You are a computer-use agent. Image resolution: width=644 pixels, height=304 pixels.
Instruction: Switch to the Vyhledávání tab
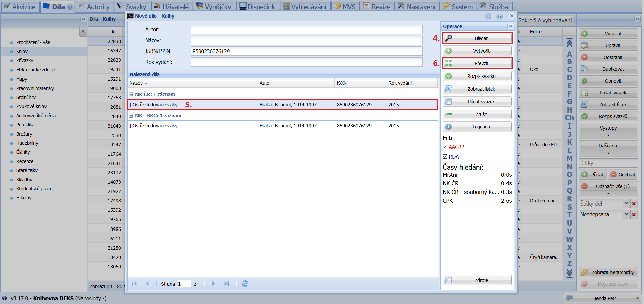(x=305, y=7)
